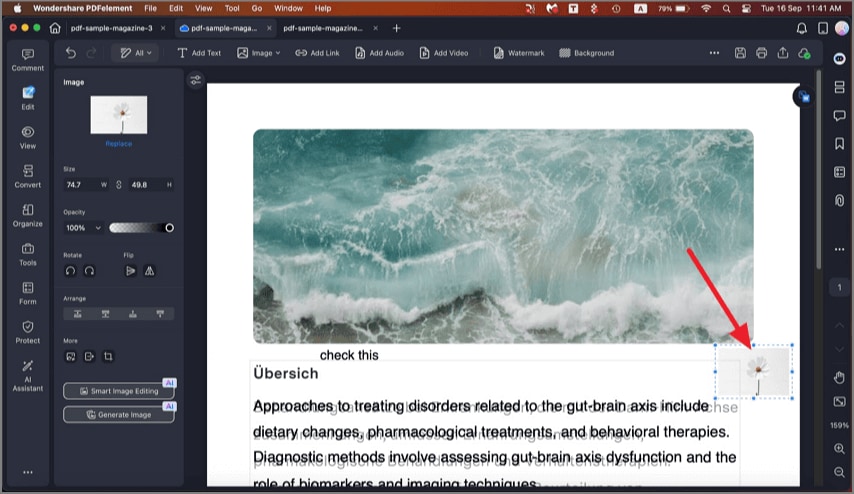This screenshot has height=494, width=854.
Task: Click Generate Image button
Action: tap(119, 414)
